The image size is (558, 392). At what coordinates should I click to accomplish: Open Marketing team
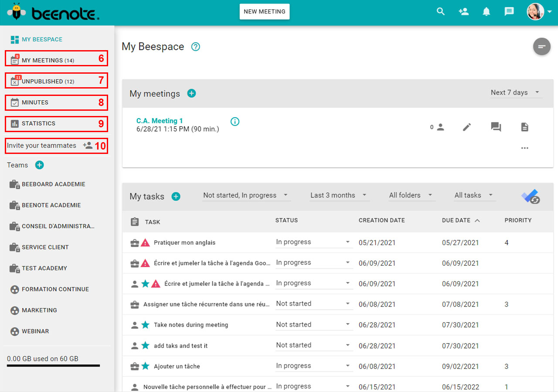tap(34, 310)
